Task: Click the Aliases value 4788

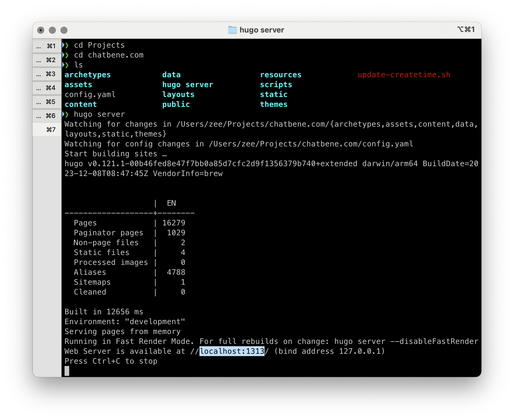Action: (176, 272)
